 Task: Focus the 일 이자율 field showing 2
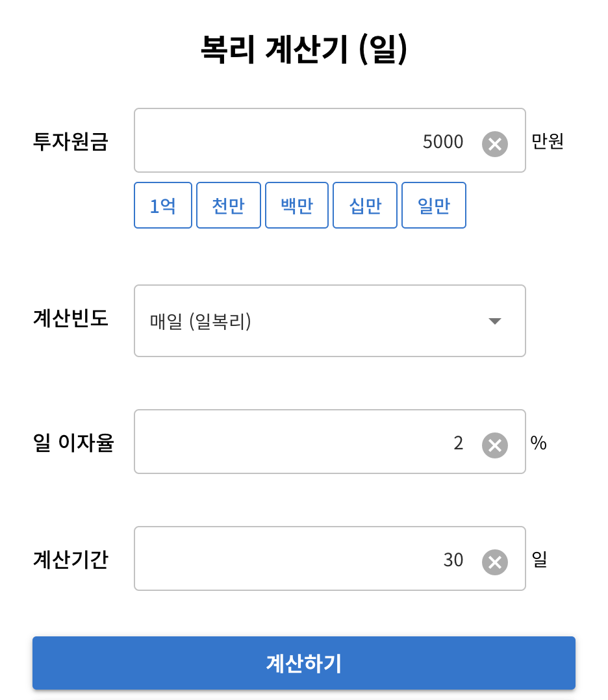(x=305, y=442)
